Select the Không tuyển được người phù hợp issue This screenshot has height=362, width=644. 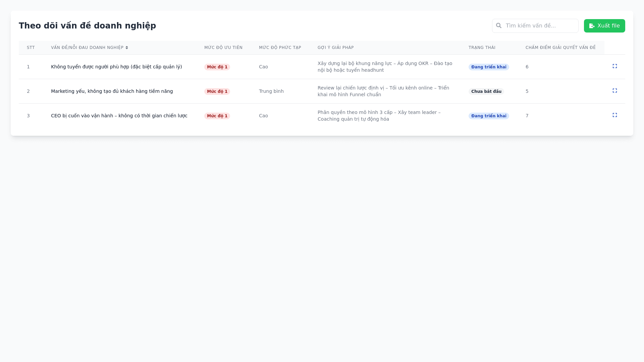click(x=116, y=67)
